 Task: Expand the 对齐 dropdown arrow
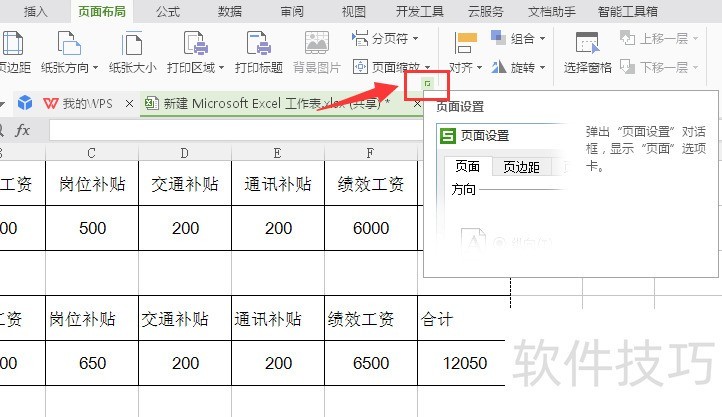click(x=479, y=68)
